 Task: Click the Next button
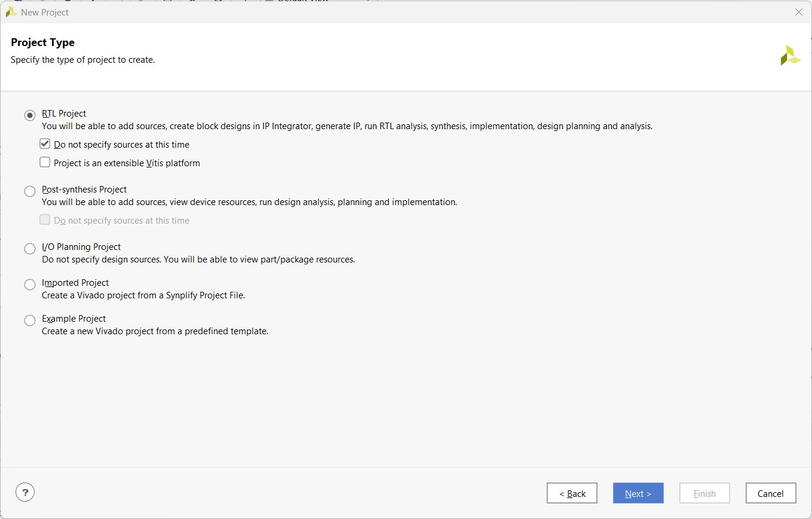tap(638, 493)
